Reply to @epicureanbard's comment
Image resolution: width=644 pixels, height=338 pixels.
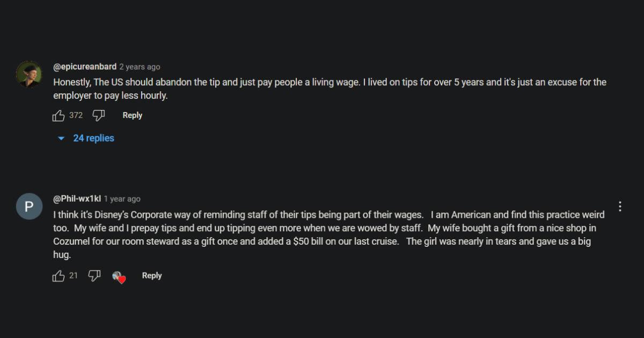[x=132, y=115]
